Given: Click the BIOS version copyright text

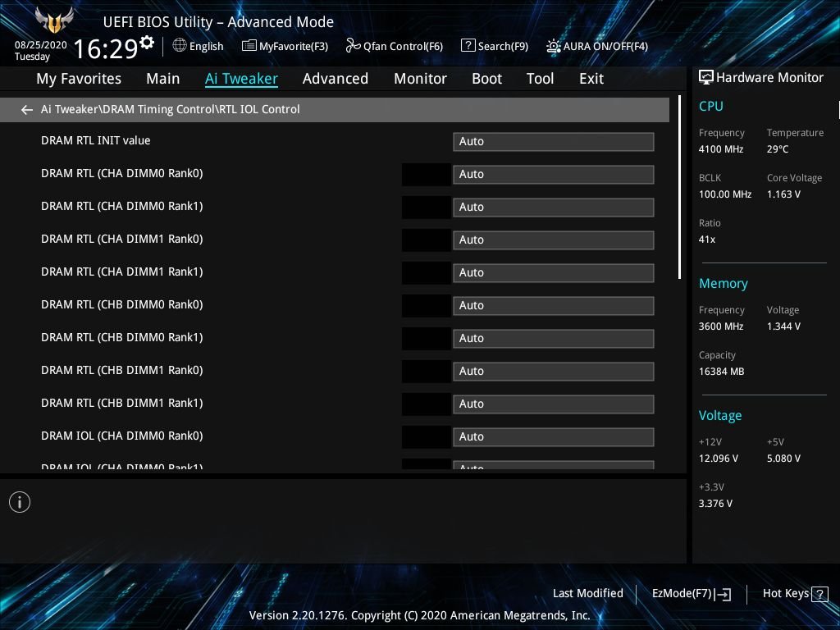Looking at the screenshot, I should (419, 615).
